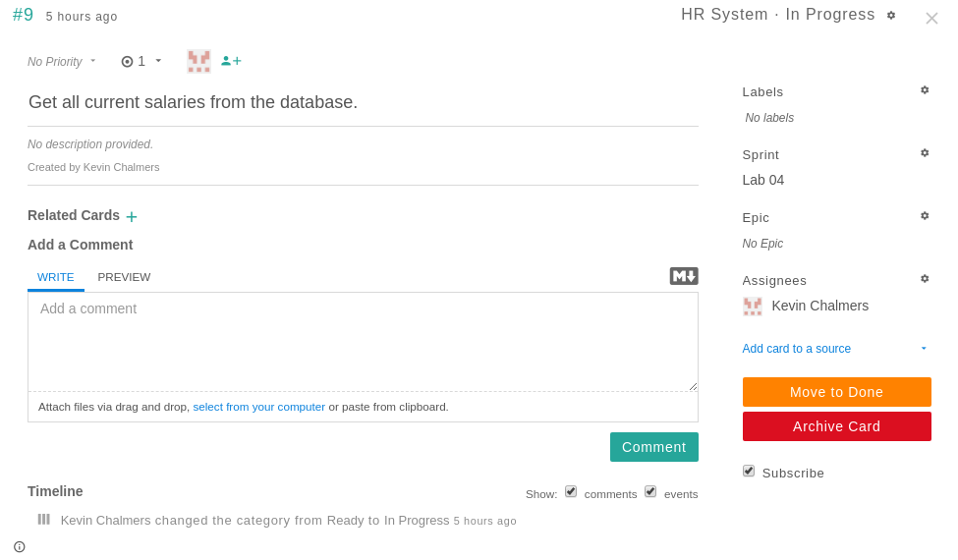Click the info icon at bottom left
The width and height of the screenshot is (958, 560).
pos(20,546)
